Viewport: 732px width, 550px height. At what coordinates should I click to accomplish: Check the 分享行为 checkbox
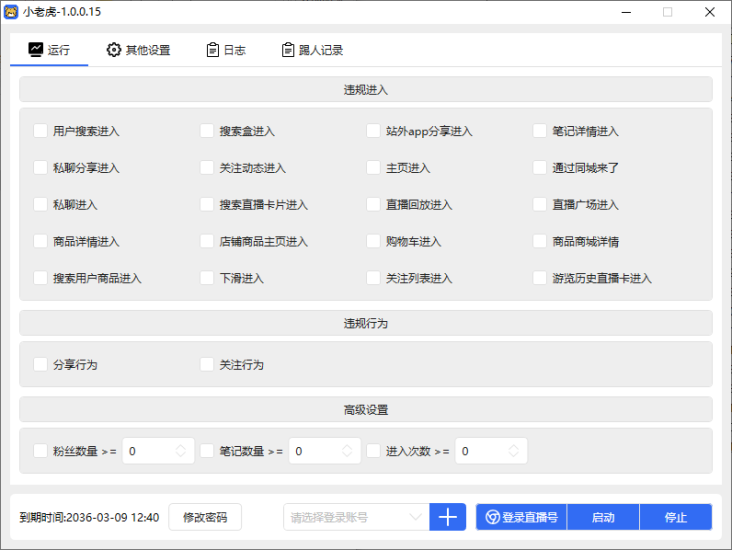click(x=41, y=364)
